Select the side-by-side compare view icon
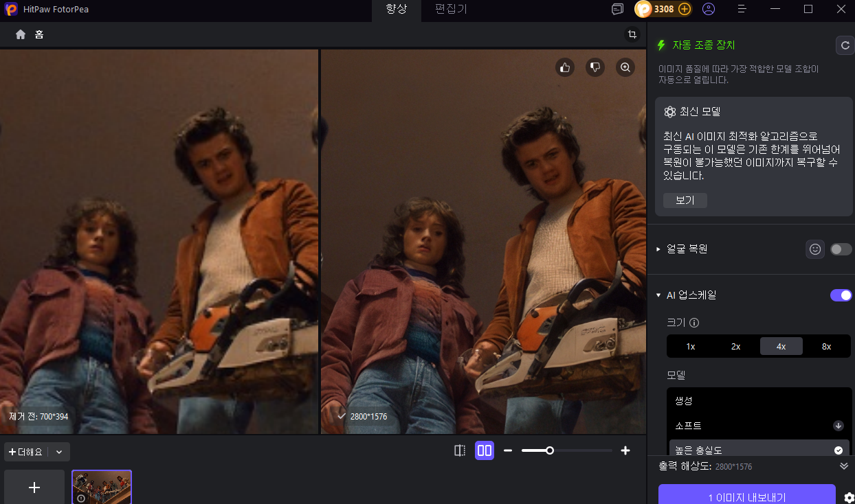 click(x=485, y=450)
